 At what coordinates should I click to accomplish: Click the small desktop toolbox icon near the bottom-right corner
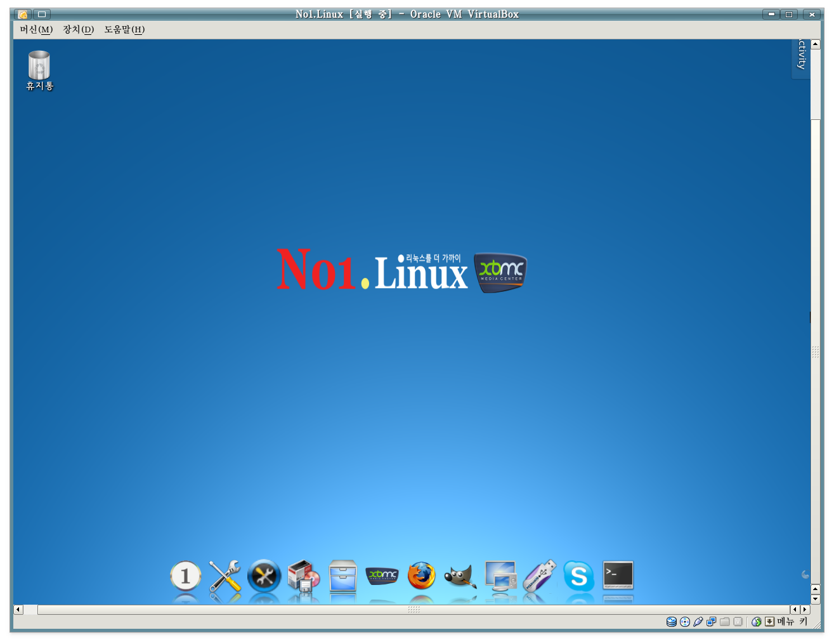pyautogui.click(x=805, y=575)
